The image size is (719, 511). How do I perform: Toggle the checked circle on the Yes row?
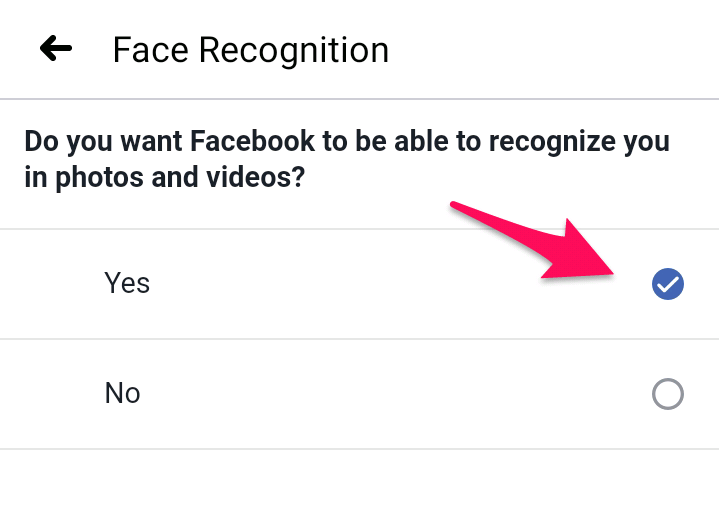tap(667, 285)
